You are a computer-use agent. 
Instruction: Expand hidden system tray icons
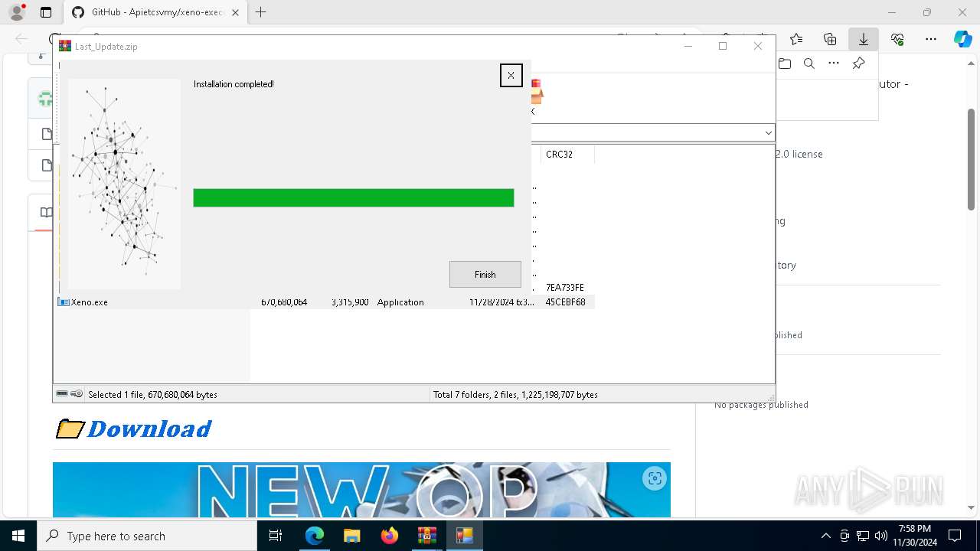point(825,536)
